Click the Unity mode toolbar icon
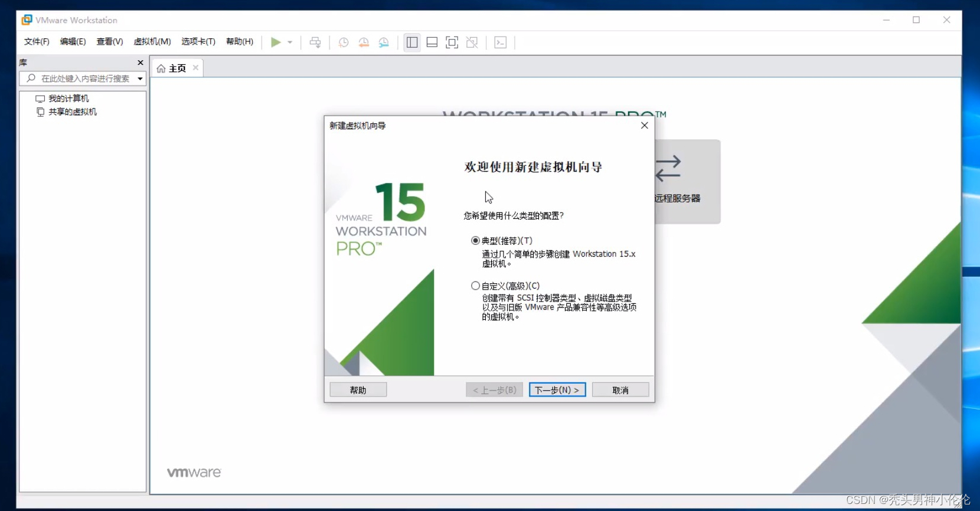980x511 pixels. pos(472,42)
